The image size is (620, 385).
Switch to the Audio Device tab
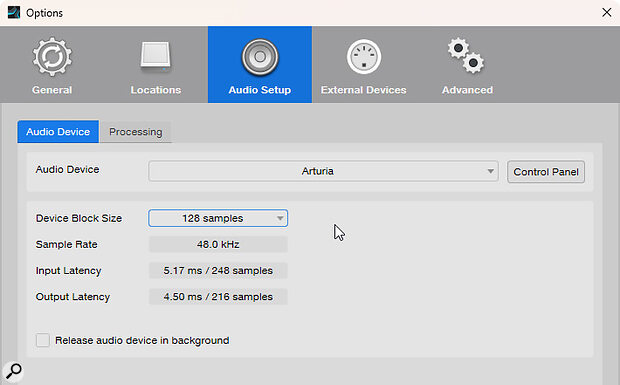58,132
